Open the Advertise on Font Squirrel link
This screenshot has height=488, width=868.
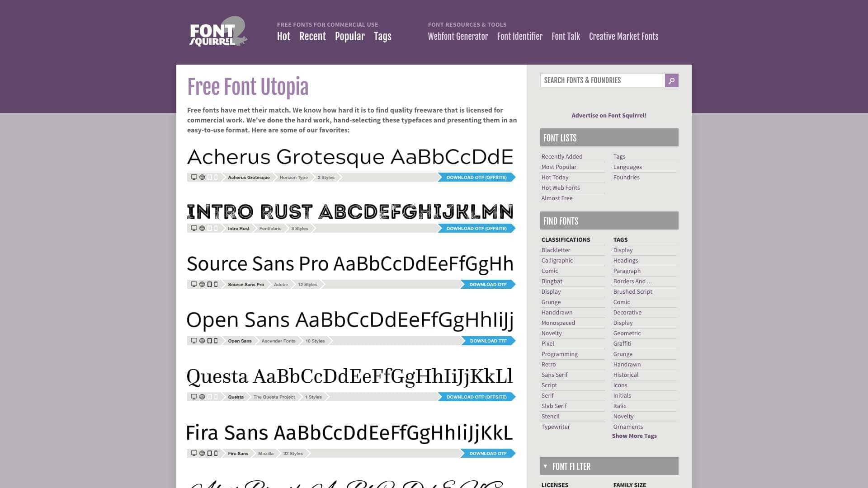point(609,115)
